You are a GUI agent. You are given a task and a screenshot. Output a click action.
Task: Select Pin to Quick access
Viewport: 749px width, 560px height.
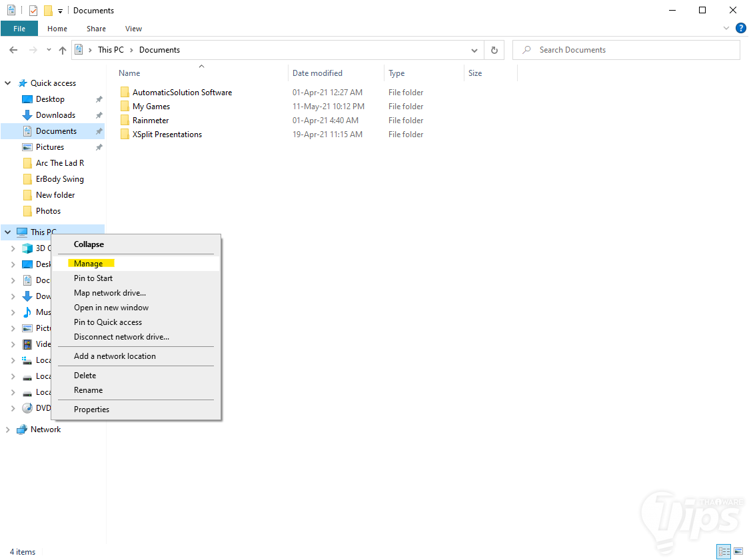[x=136, y=322]
